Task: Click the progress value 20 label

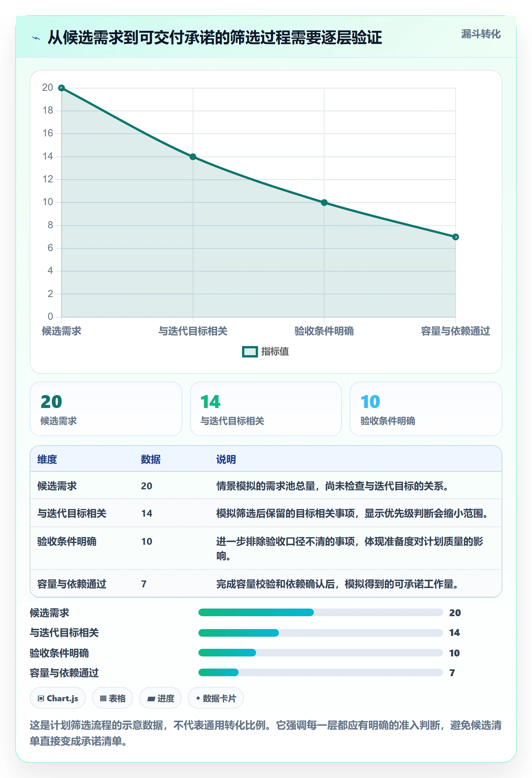Action: coord(455,613)
